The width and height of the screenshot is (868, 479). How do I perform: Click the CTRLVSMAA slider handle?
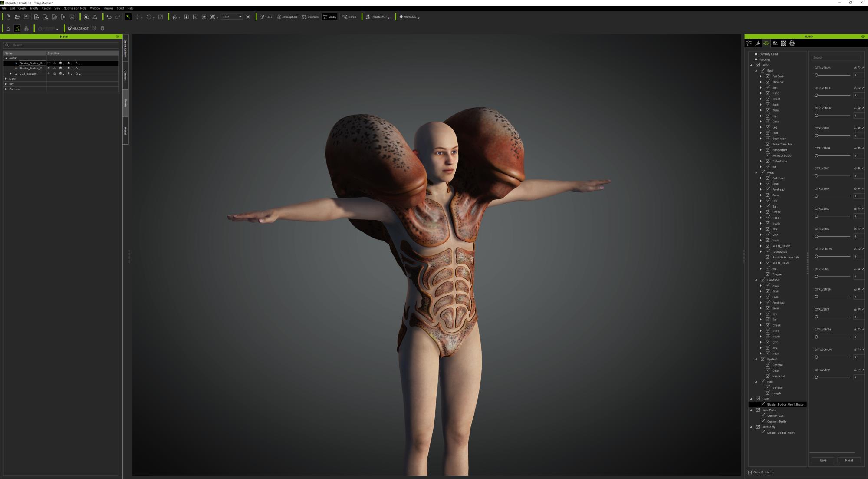[x=816, y=75]
